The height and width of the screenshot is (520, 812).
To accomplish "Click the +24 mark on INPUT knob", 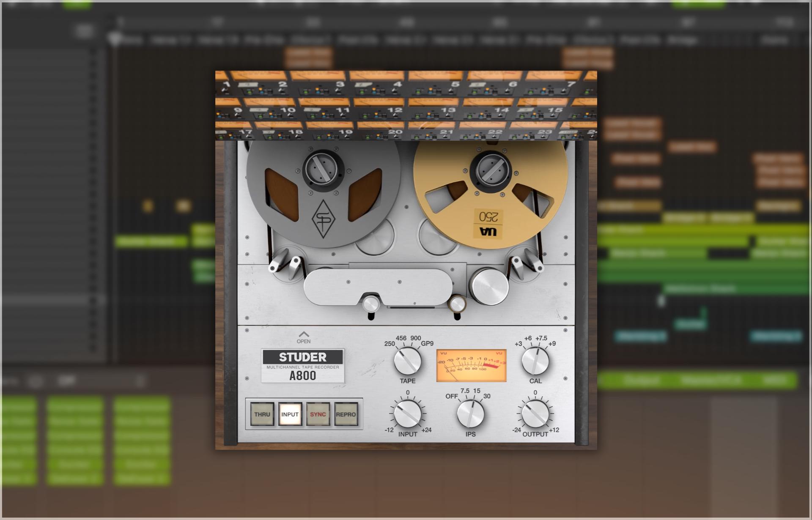I will click(x=426, y=430).
